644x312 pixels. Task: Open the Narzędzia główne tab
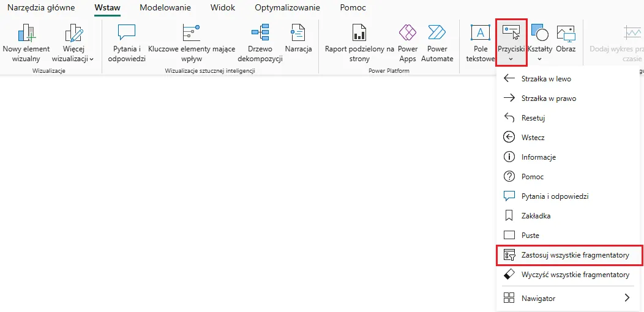[x=41, y=8]
